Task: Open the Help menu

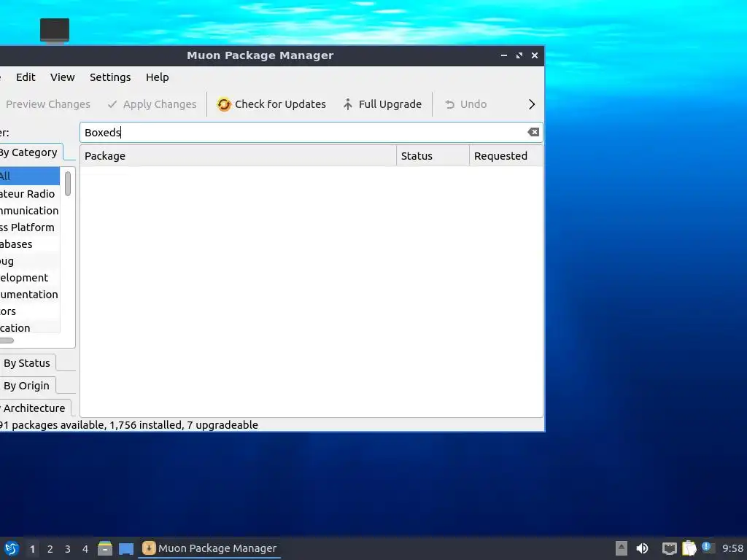Action: pos(158,77)
